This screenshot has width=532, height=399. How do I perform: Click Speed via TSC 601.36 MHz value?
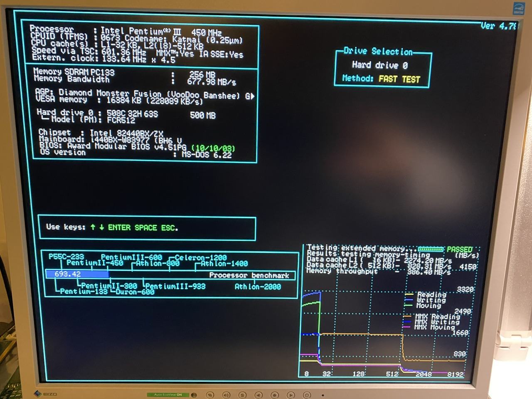(123, 52)
